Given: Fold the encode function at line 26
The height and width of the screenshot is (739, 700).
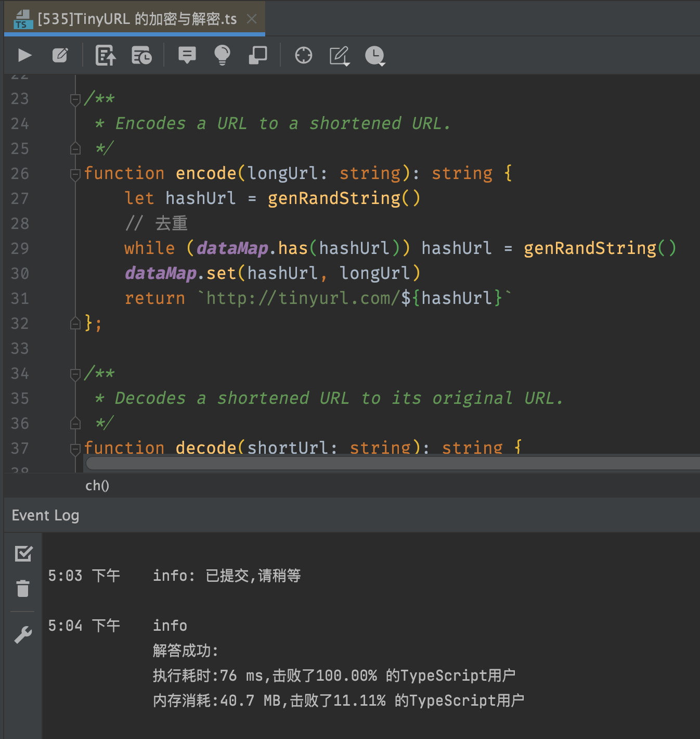Looking at the screenshot, I should click(x=75, y=174).
